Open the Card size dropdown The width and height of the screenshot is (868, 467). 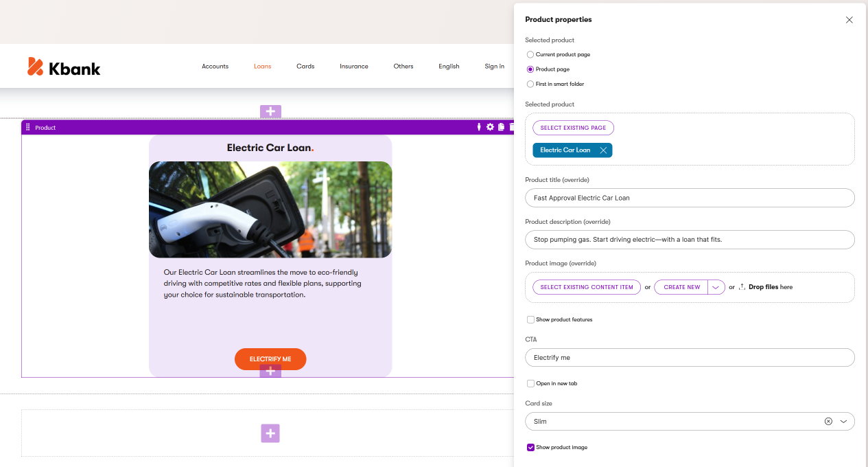click(845, 421)
